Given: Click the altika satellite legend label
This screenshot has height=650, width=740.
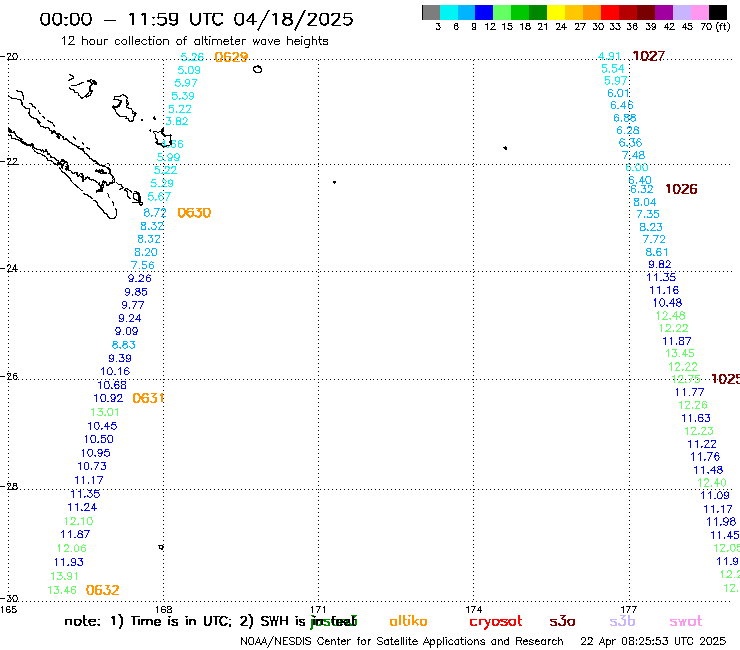Looking at the screenshot, I should click(x=408, y=621).
